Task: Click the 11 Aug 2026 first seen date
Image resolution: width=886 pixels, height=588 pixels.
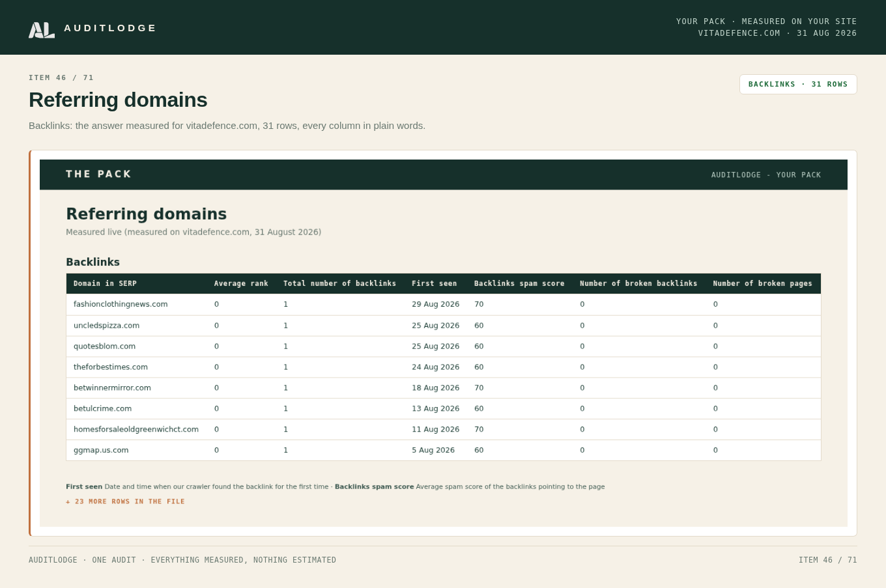Action: coord(435,429)
